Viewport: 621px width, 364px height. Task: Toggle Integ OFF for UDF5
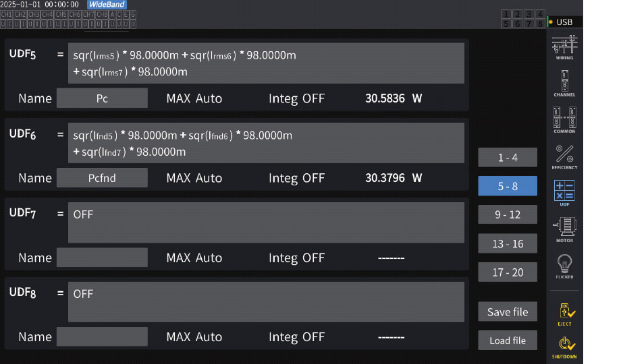(296, 98)
